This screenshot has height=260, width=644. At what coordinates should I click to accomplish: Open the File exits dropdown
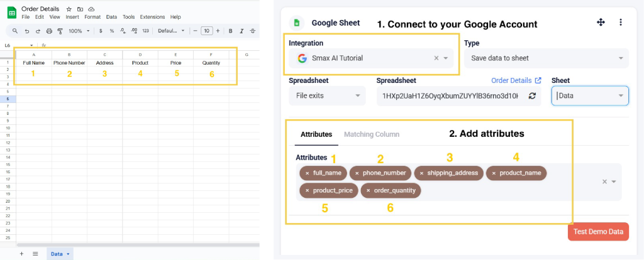click(x=327, y=95)
